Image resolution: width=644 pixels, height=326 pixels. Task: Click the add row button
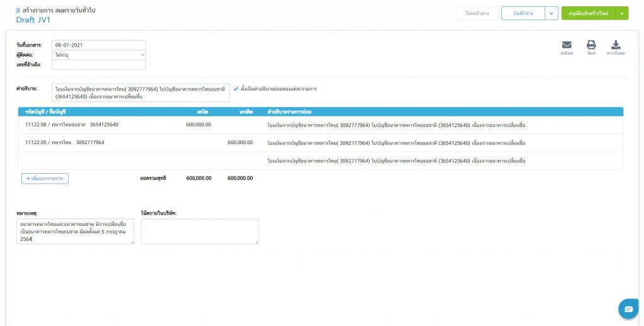click(45, 179)
